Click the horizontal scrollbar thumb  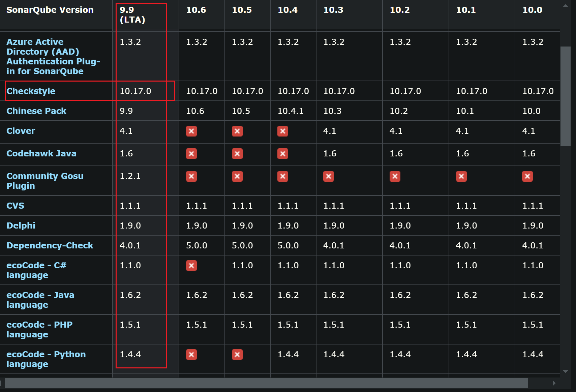coord(266,383)
